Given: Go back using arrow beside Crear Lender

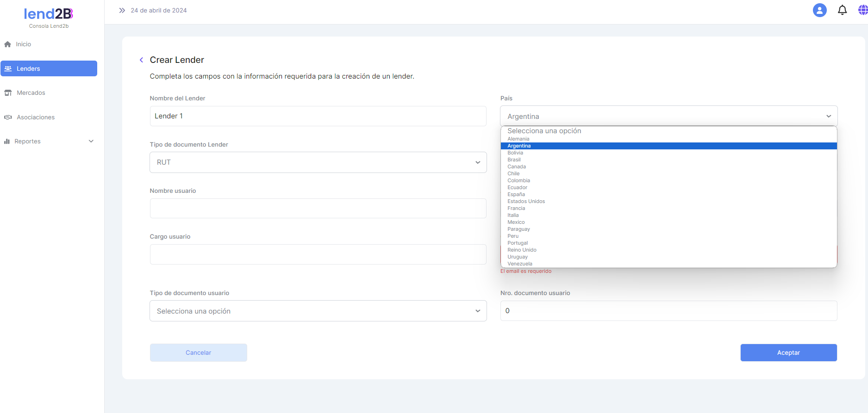Looking at the screenshot, I should coord(141,60).
